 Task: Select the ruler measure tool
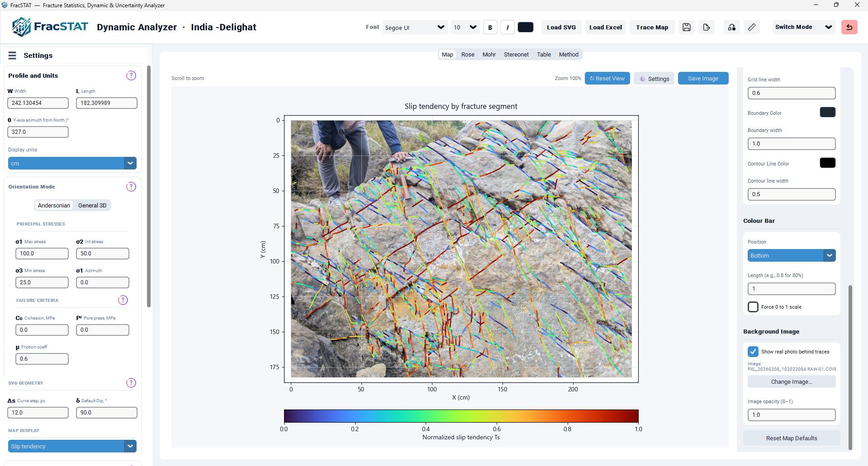(x=752, y=27)
